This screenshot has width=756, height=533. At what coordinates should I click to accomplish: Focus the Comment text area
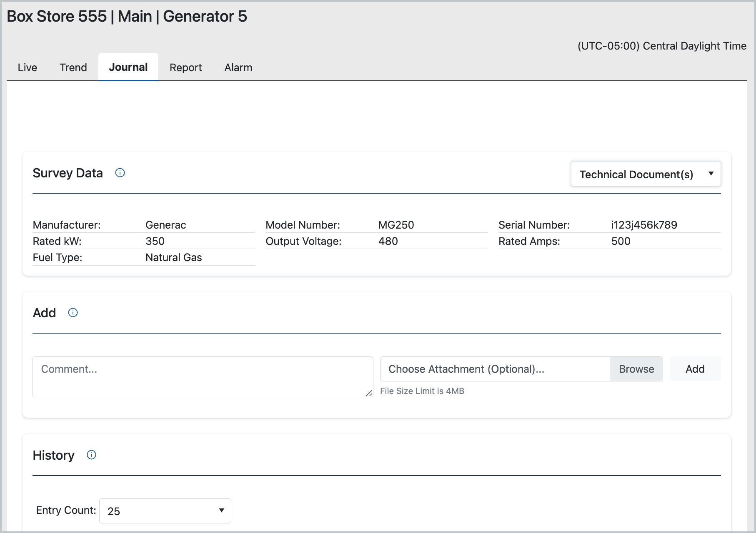tap(203, 376)
